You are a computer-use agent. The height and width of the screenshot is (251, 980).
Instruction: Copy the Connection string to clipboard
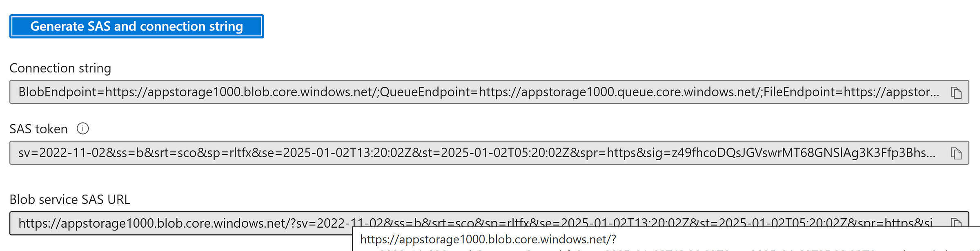click(x=956, y=92)
